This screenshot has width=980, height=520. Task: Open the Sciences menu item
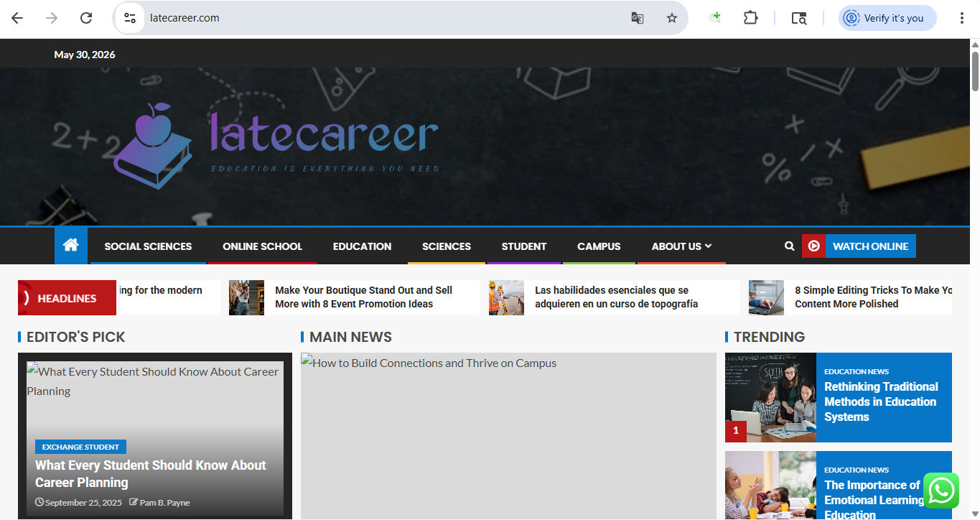tap(447, 246)
